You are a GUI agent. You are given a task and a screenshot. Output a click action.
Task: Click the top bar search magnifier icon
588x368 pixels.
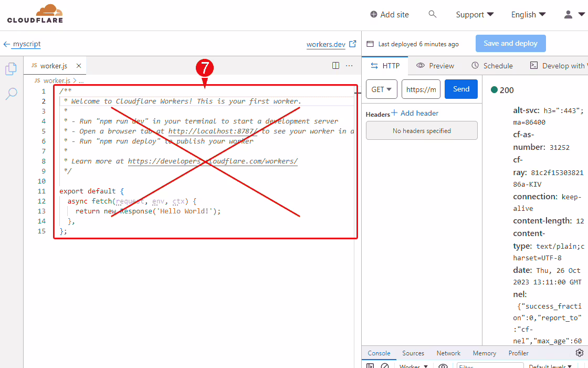pos(433,14)
